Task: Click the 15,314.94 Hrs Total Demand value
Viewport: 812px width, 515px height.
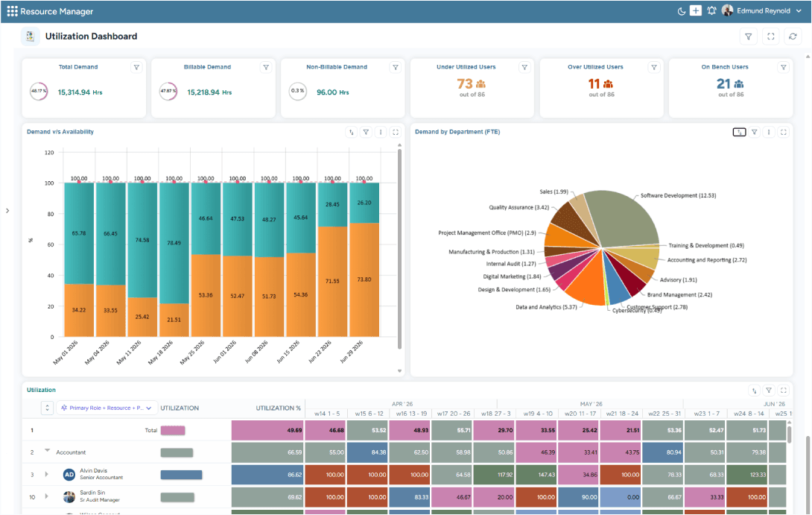Action: [x=80, y=92]
